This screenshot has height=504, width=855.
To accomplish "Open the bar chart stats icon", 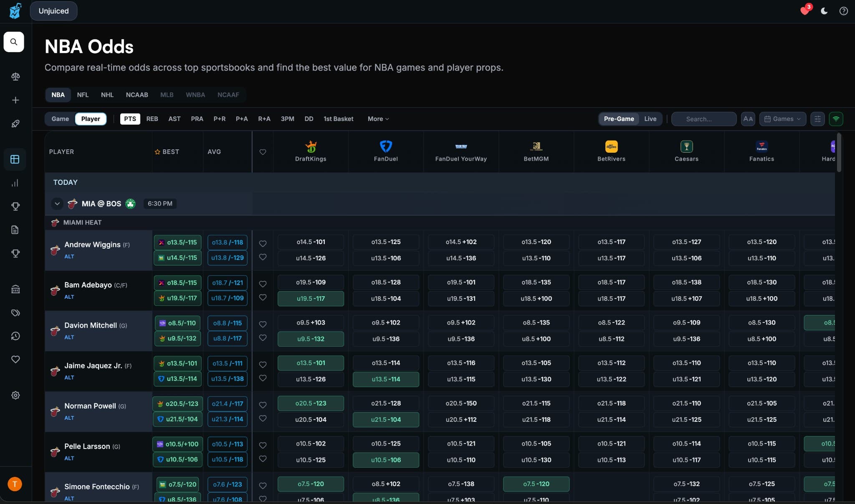I will coord(15,183).
